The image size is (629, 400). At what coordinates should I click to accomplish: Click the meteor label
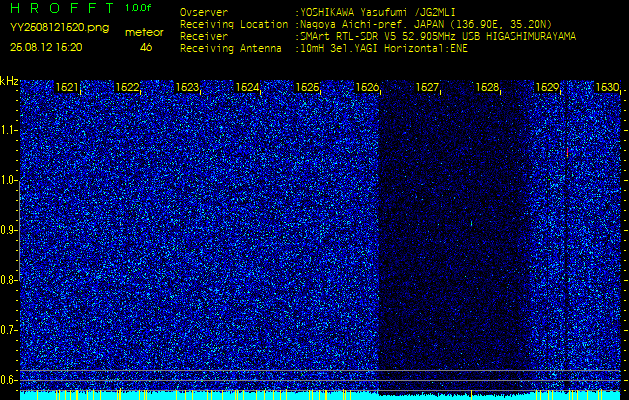144,33
